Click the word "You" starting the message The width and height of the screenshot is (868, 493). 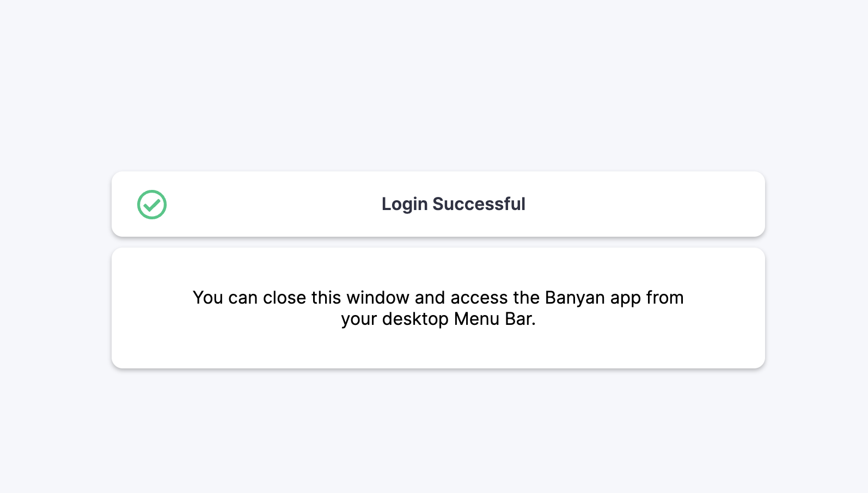207,298
